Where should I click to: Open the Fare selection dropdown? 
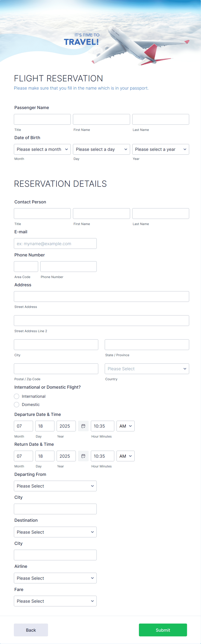coord(55,601)
